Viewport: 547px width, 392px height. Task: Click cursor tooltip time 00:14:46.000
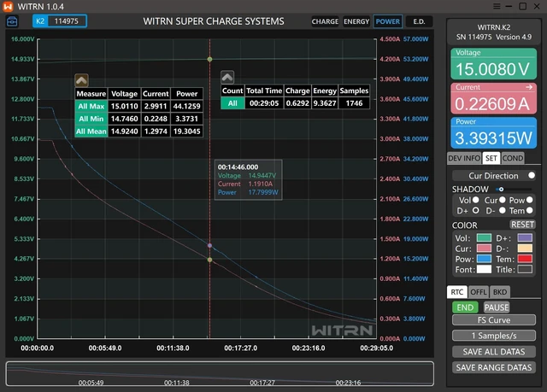(x=238, y=167)
